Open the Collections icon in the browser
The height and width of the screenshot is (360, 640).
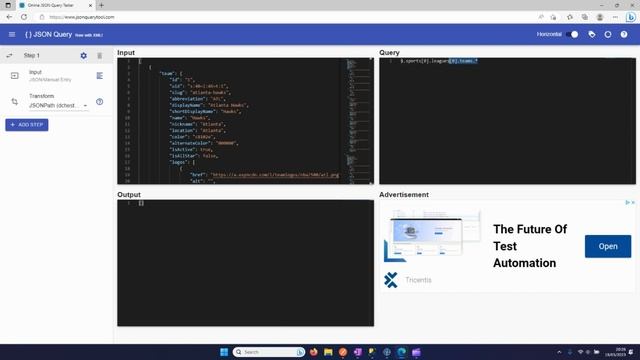click(585, 17)
